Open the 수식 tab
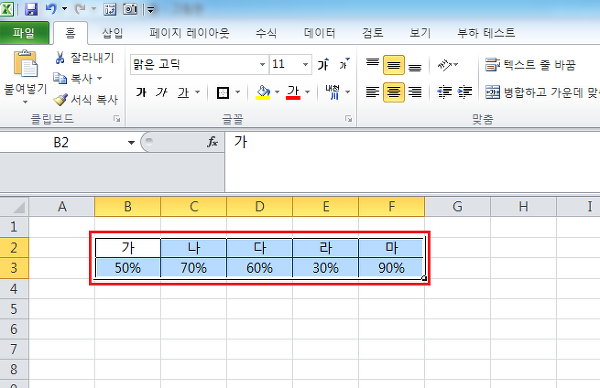The height and width of the screenshot is (388, 600). [x=266, y=33]
